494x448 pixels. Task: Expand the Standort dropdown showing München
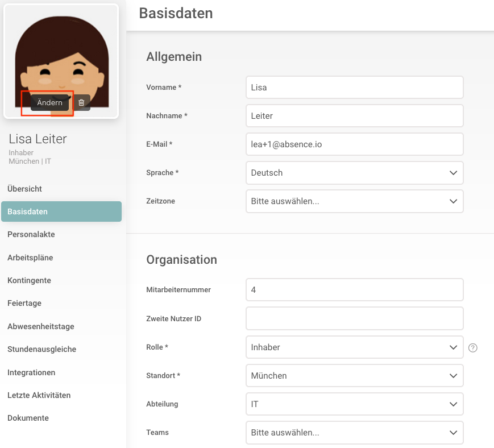coord(354,376)
